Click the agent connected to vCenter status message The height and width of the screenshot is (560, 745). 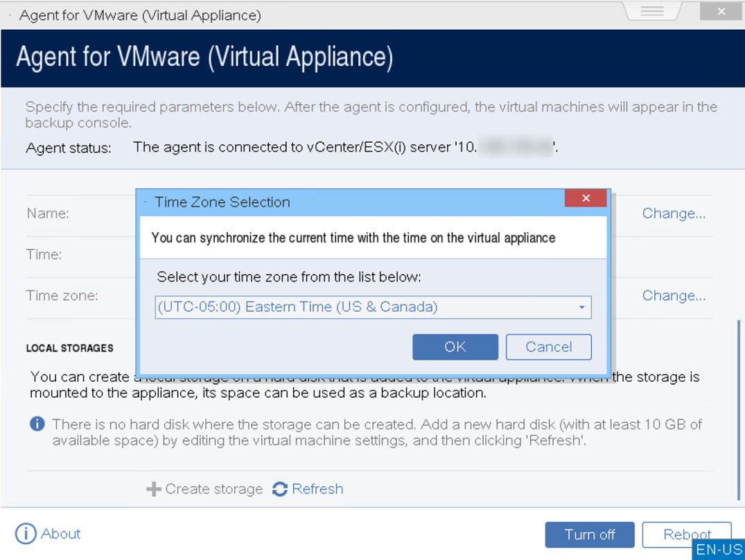(x=345, y=147)
